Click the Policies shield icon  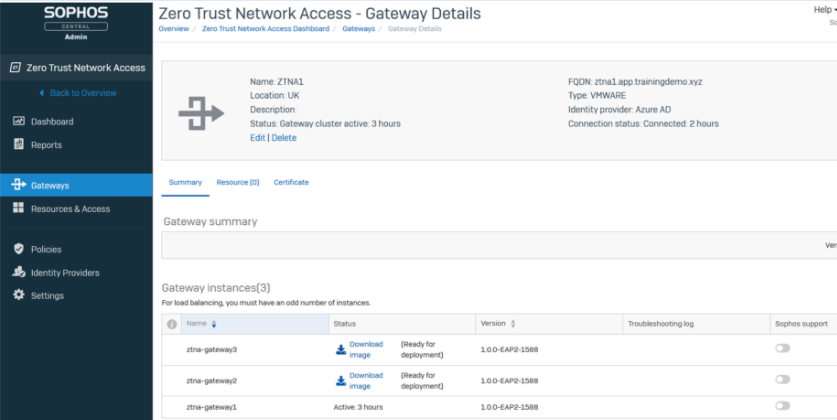point(19,249)
